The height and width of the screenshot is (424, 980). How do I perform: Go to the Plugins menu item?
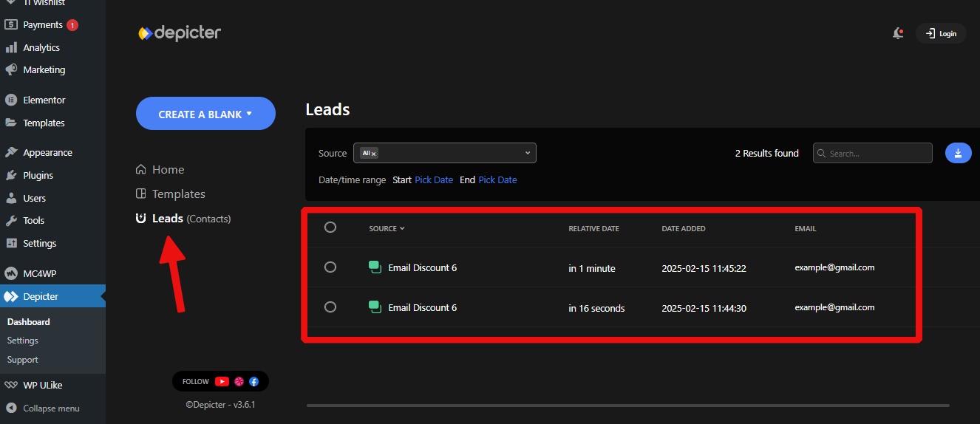pos(38,175)
